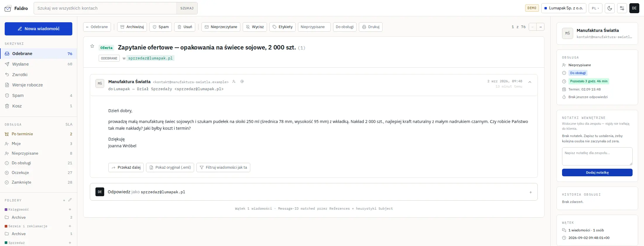Click Dodaj notatkę button
644x246 pixels.
pos(597,172)
